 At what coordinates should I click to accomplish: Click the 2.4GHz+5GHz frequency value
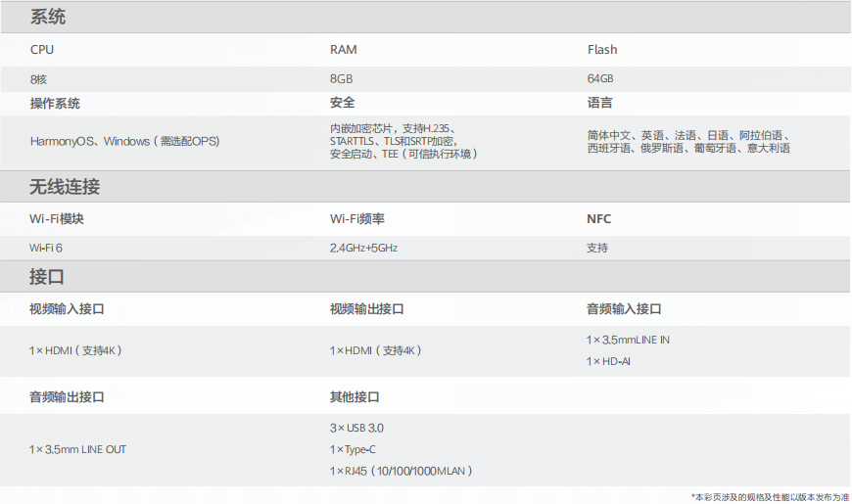pyautogui.click(x=363, y=248)
